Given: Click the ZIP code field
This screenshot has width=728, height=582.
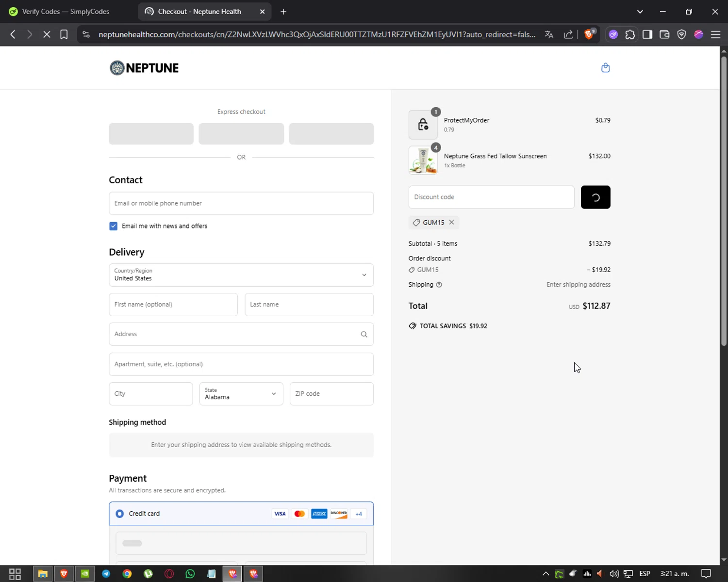Looking at the screenshot, I should pos(331,394).
